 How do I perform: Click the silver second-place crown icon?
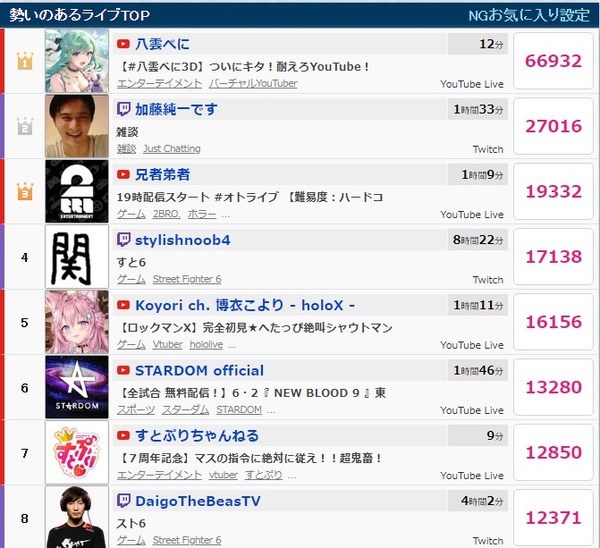coord(25,126)
